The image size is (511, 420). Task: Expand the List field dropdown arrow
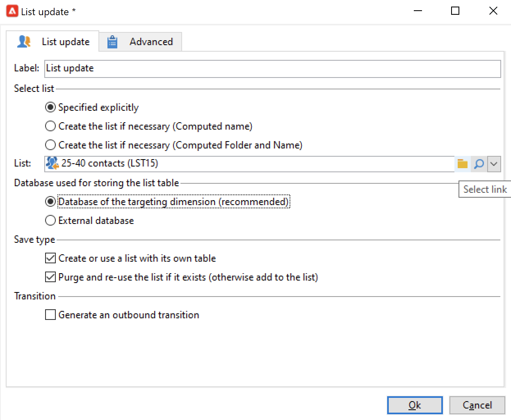click(494, 164)
